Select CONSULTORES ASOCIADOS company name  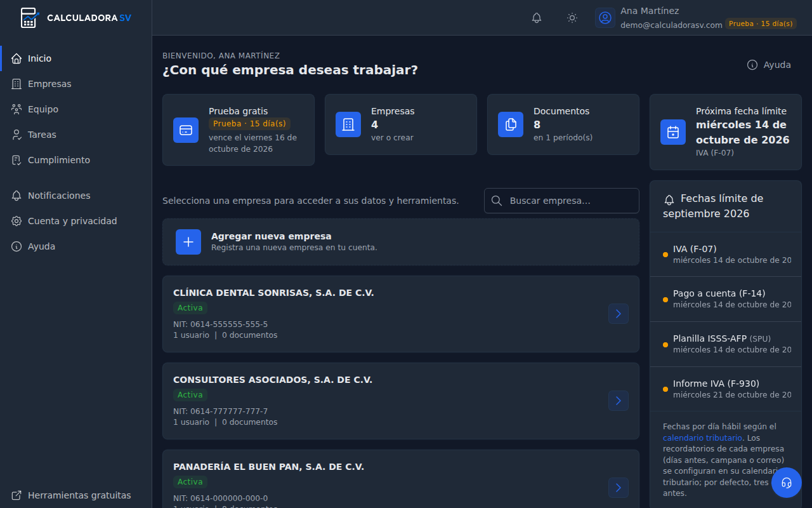click(x=273, y=380)
